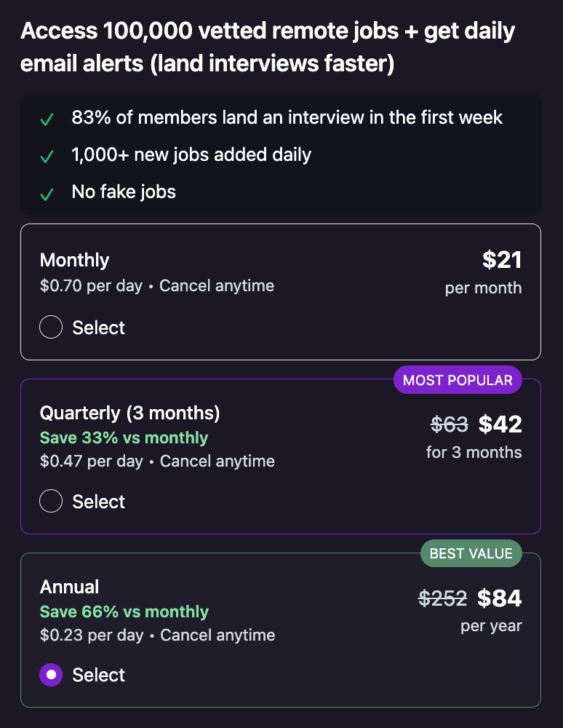Click the selected Annual plan radio button
563x728 pixels.
click(x=51, y=675)
